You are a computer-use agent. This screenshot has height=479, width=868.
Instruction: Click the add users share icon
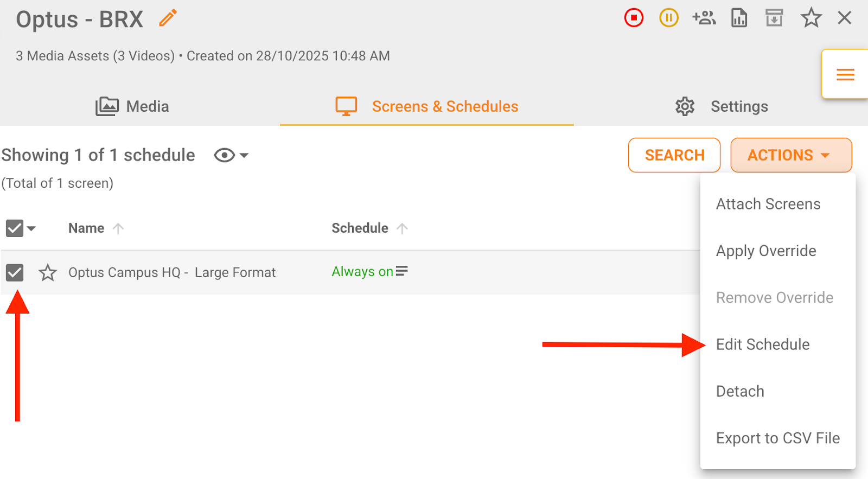point(704,18)
